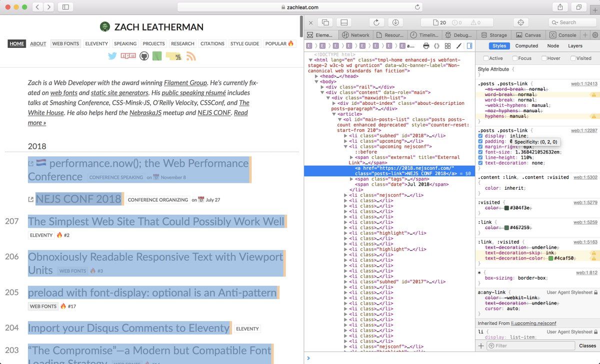The width and height of the screenshot is (600, 364).
Task: Reload the page from inspector toolbar
Action: 376,22
